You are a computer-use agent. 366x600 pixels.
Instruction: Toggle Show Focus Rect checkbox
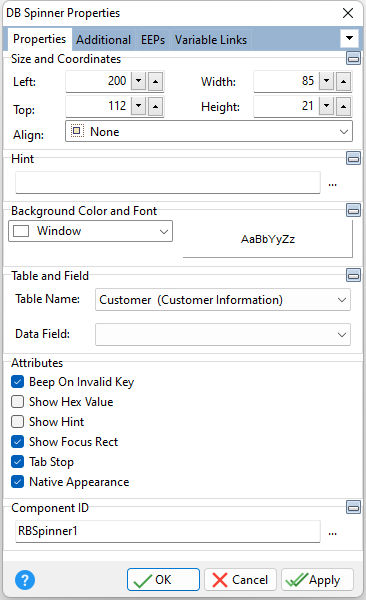(x=18, y=442)
